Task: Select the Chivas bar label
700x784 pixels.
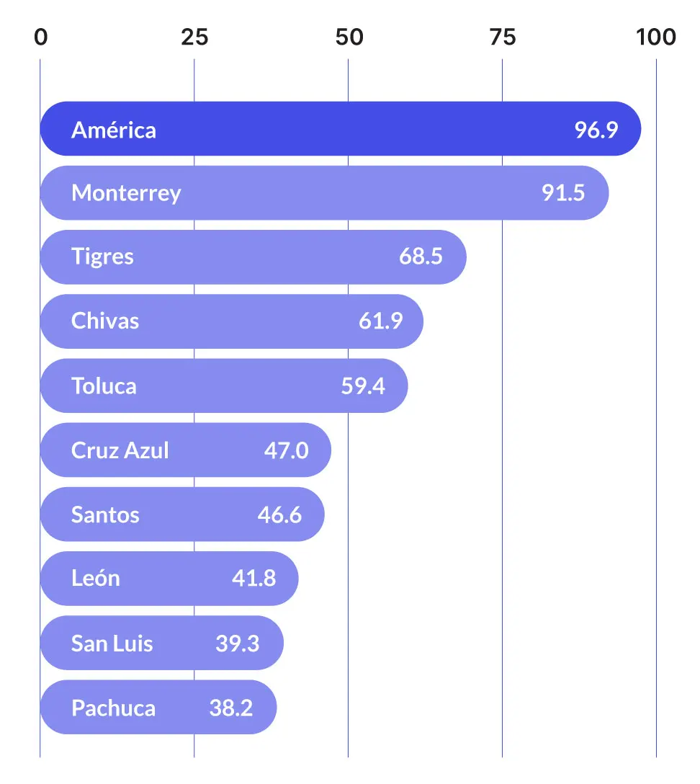Action: point(105,321)
